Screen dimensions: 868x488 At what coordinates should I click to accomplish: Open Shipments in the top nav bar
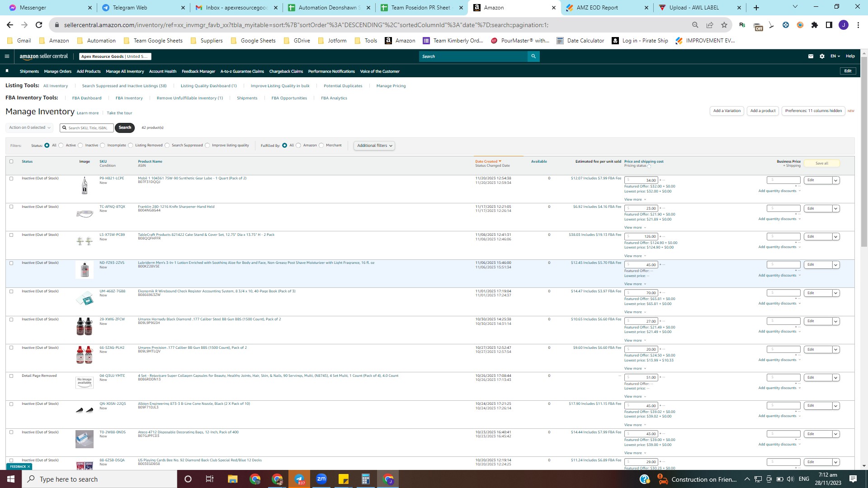29,71
